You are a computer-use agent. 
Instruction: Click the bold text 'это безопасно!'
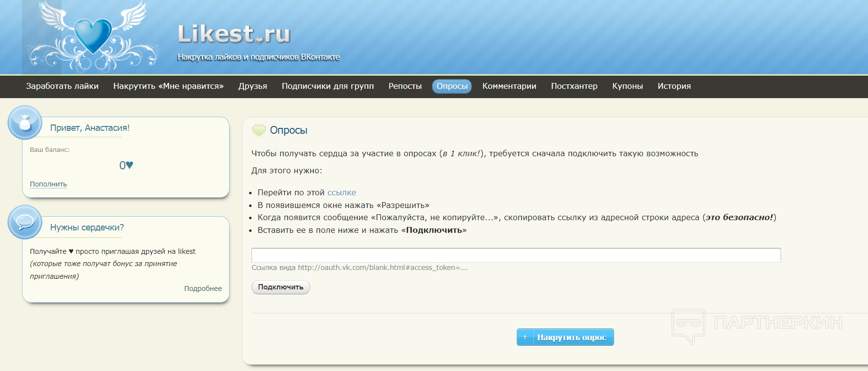[740, 218]
